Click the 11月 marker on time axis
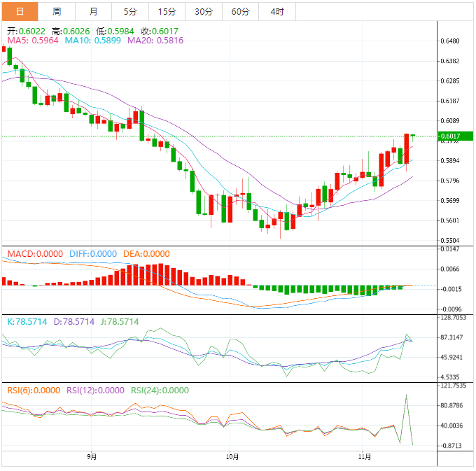The image size is (476, 471). (x=363, y=457)
